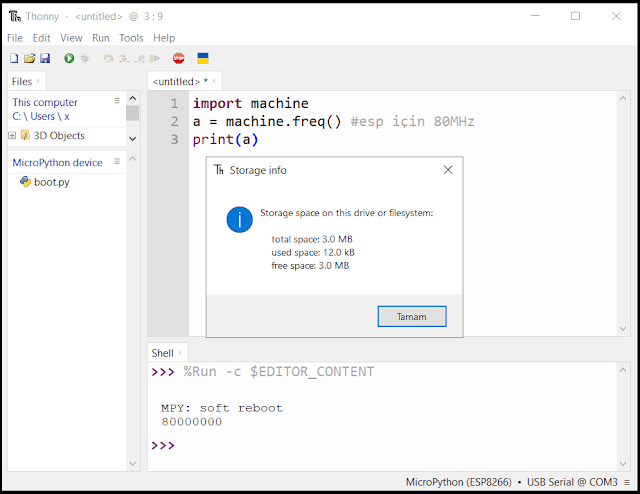The width and height of the screenshot is (640, 494).
Task: Click the Step out toolbar icon
Action: click(140, 59)
